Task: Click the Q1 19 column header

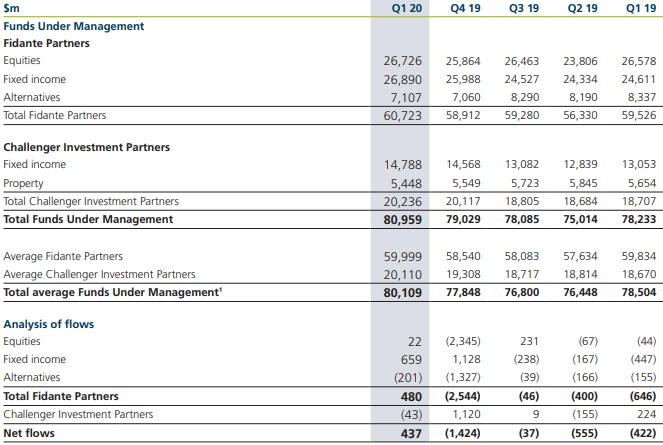Action: pos(641,8)
